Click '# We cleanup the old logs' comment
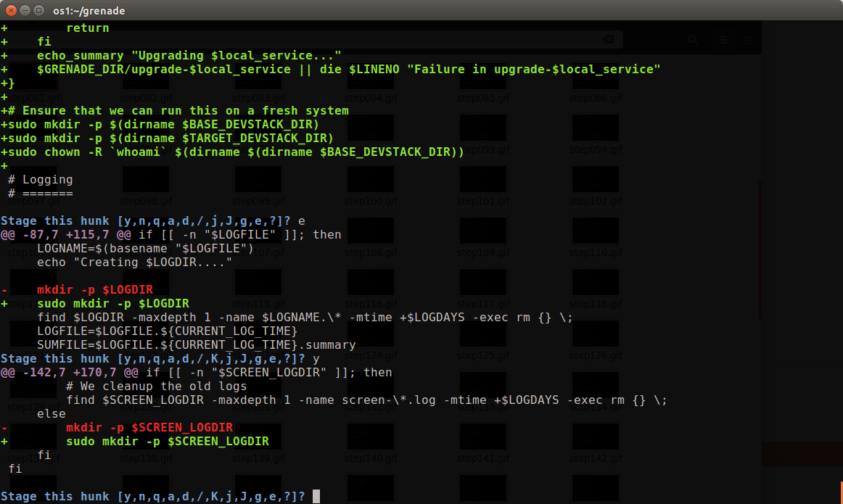843x504 pixels. point(157,387)
